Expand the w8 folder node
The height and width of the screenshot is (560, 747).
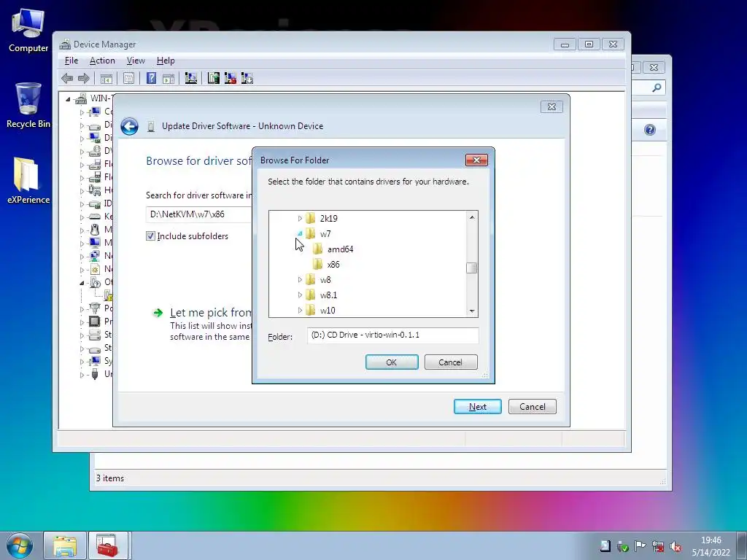300,279
